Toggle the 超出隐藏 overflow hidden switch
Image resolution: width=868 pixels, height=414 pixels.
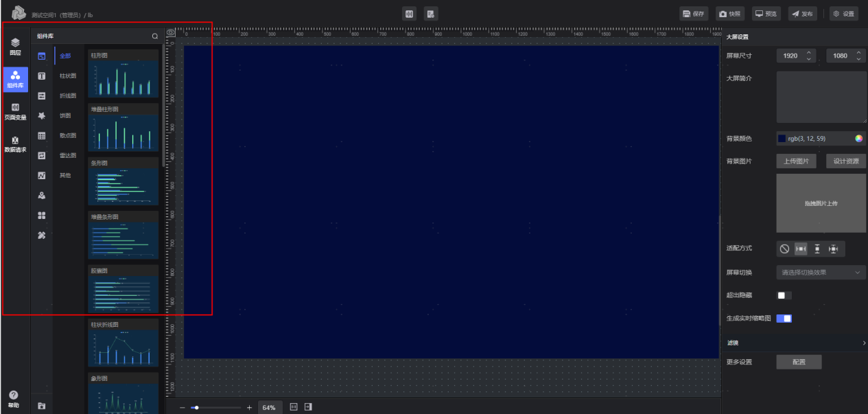click(784, 295)
